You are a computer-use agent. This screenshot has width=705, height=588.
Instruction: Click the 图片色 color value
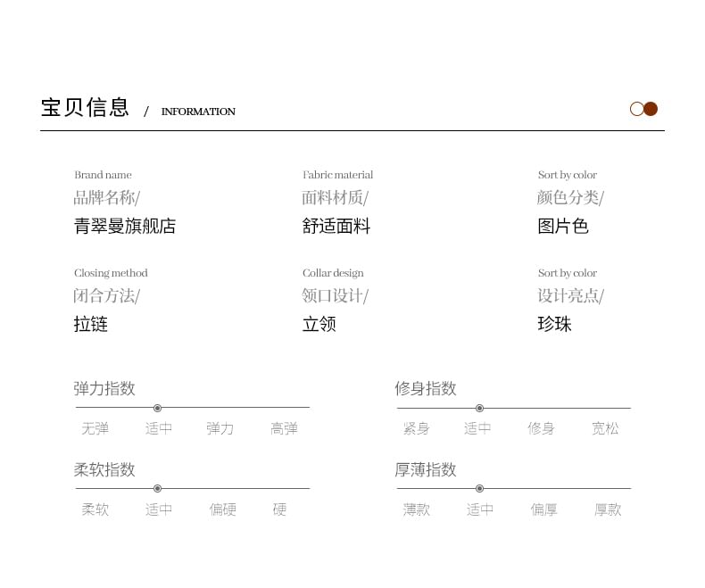click(x=563, y=226)
